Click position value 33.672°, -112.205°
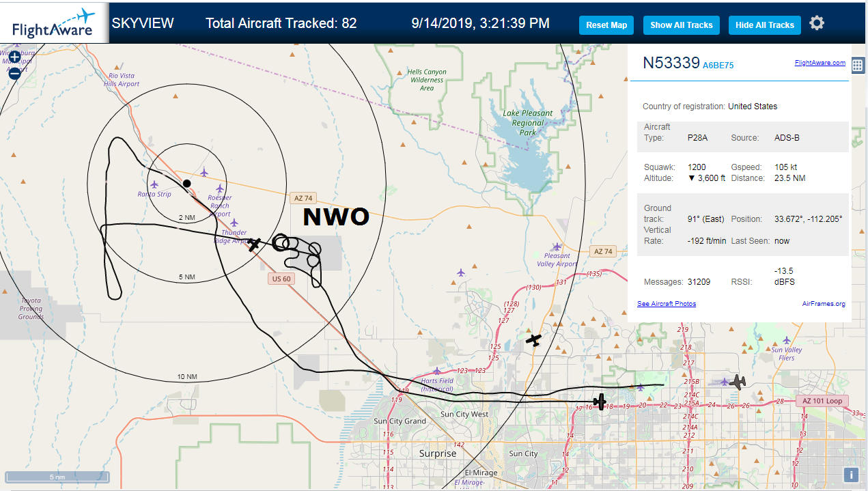 coord(808,219)
